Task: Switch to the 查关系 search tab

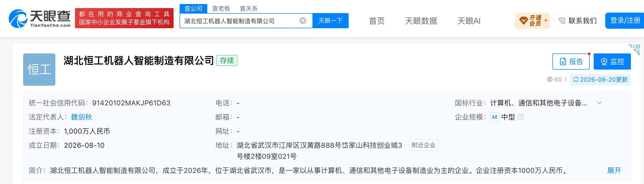Action: [249, 9]
